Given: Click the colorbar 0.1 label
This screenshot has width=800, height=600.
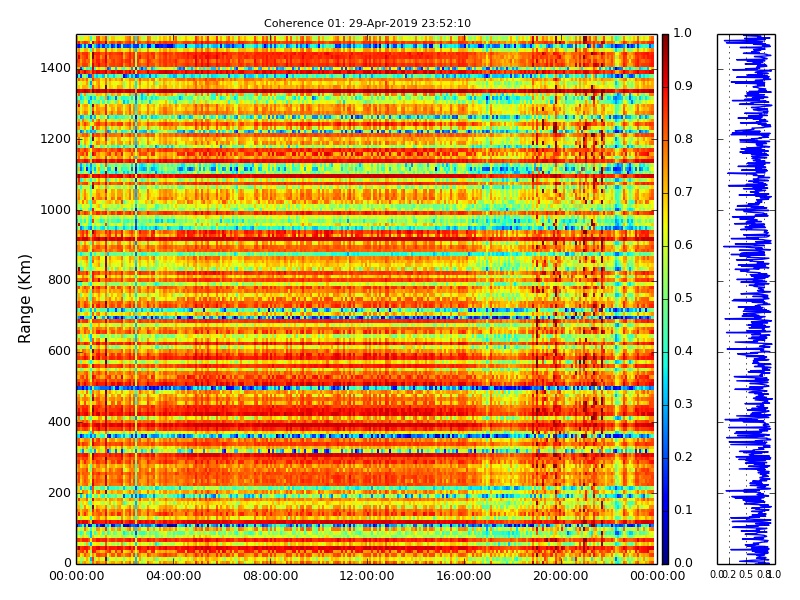Looking at the screenshot, I should 683,510.
